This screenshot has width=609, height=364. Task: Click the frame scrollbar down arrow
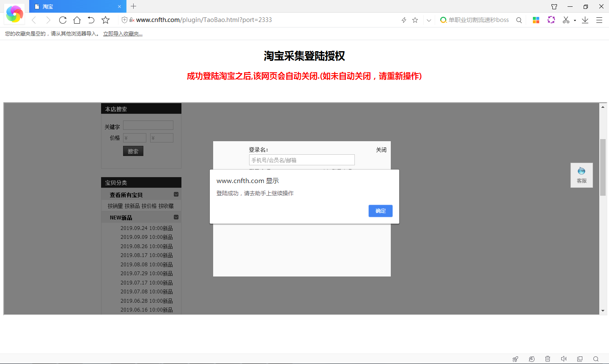[x=603, y=311]
